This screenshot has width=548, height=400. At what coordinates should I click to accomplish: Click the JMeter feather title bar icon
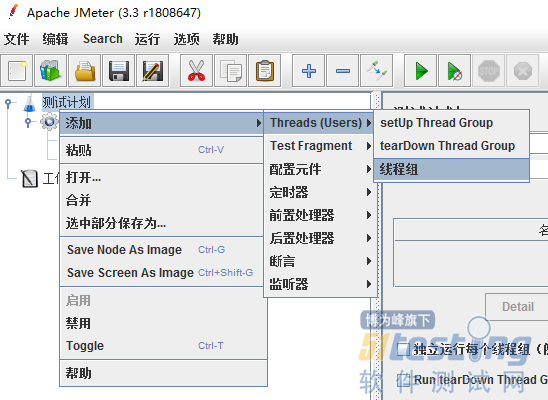click(x=13, y=12)
